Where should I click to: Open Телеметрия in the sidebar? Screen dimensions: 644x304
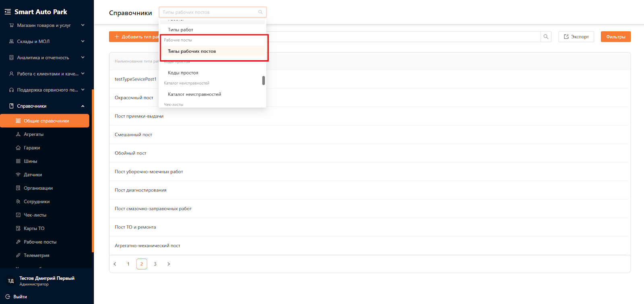[36, 255]
